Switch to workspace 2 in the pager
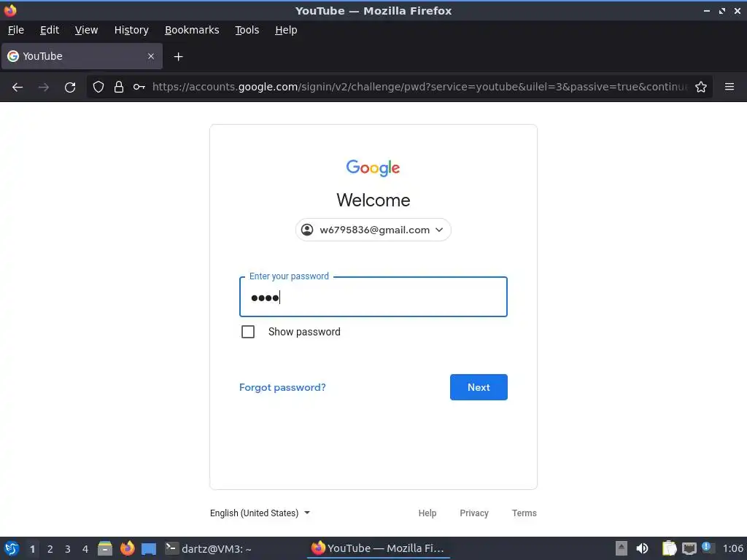The height and width of the screenshot is (560, 747). point(50,549)
